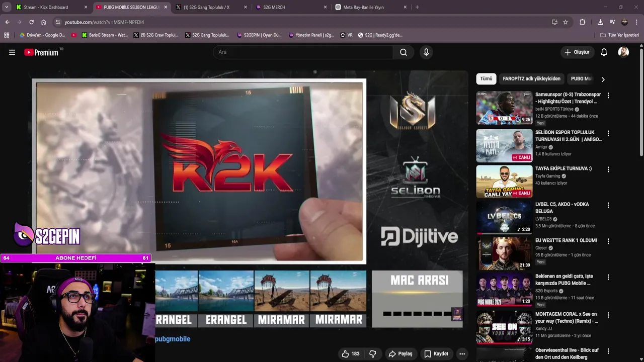Open Samsunspor Trabzonspor highlights thumbnail
The height and width of the screenshot is (362, 644).
[x=504, y=108]
